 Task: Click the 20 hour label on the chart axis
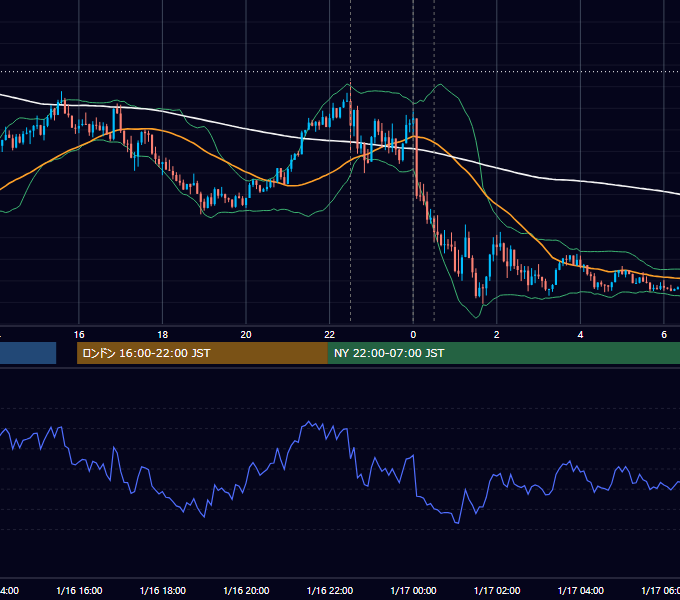pos(246,335)
